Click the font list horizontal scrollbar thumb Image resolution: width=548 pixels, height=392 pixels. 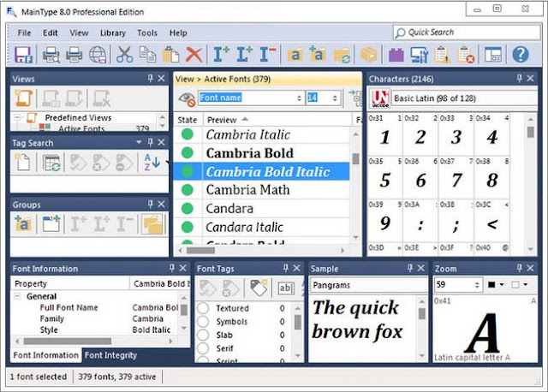pos(200,250)
